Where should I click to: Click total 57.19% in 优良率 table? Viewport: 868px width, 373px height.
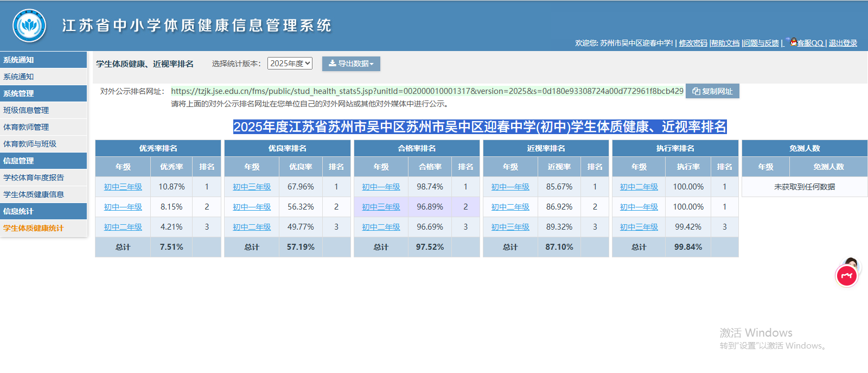pyautogui.click(x=301, y=247)
